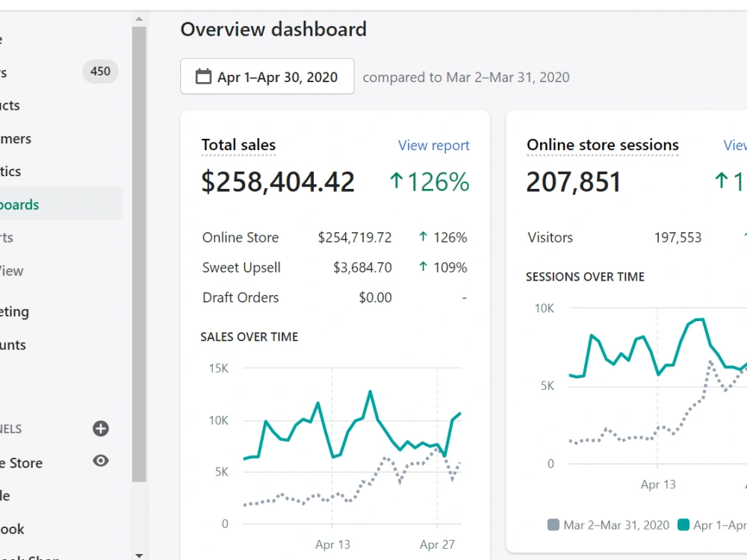Click the Online Store row label
747x560 pixels.
click(241, 237)
